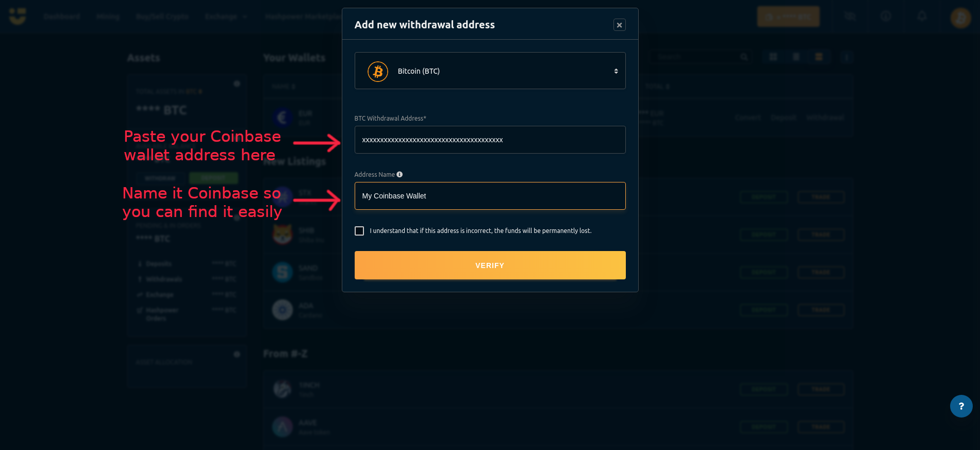Close the Add new withdrawal address dialog
The width and height of the screenshot is (980, 450).
coord(619,25)
